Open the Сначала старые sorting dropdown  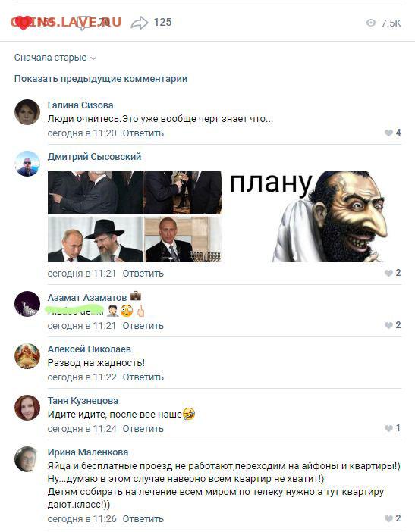pos(55,58)
